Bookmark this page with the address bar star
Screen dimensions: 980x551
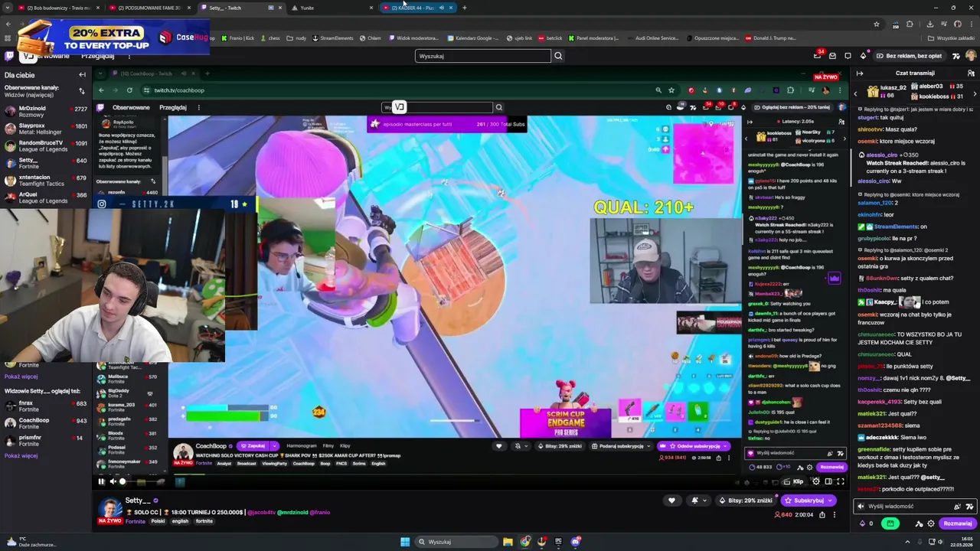click(877, 24)
